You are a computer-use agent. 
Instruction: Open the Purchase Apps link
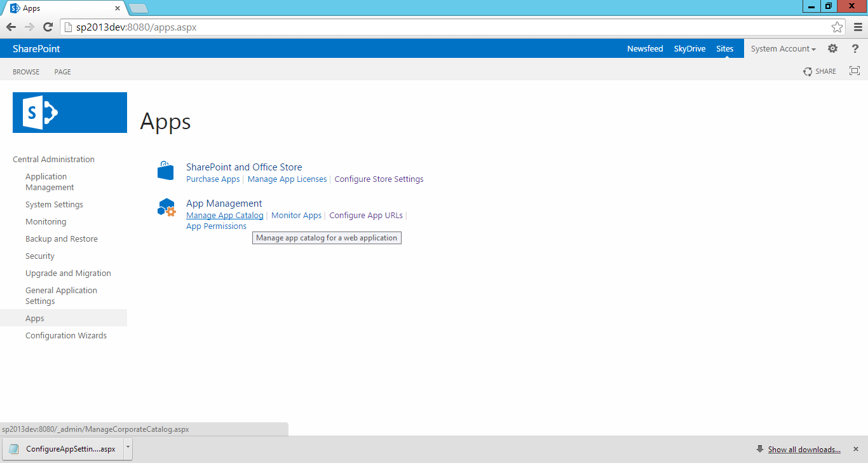click(213, 179)
